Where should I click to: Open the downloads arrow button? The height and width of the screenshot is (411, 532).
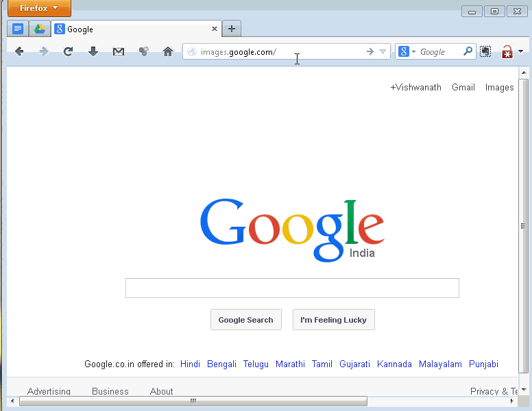93,51
